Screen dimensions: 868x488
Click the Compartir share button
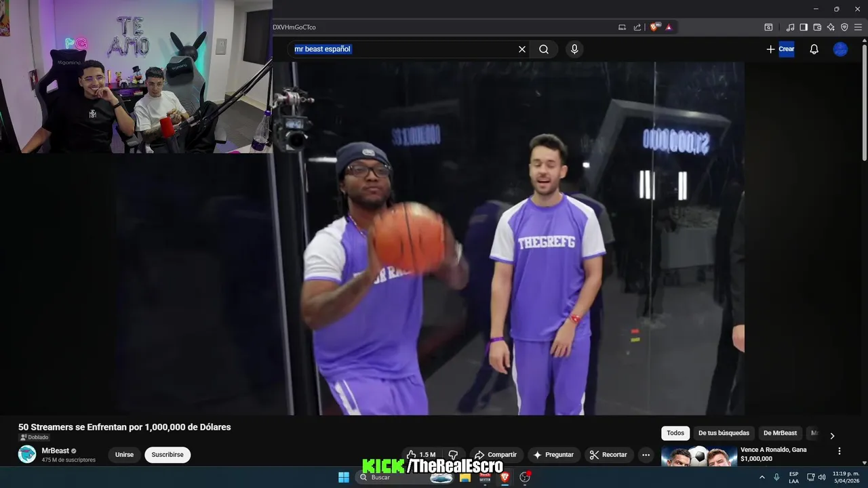point(496,455)
